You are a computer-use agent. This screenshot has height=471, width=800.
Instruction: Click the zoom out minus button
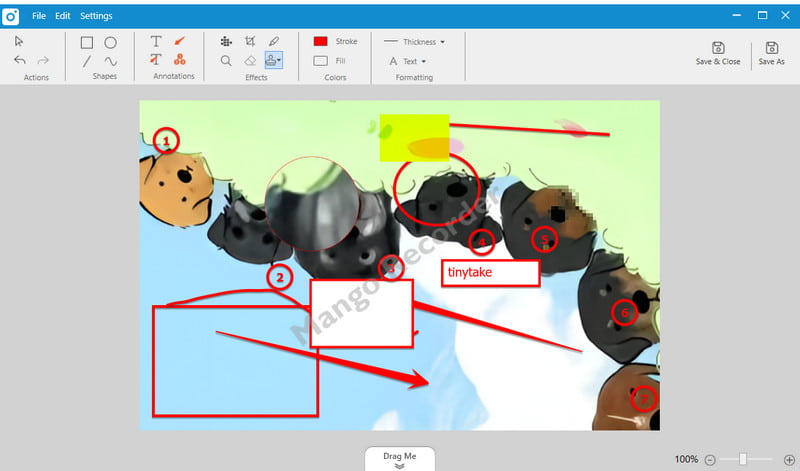(x=710, y=460)
